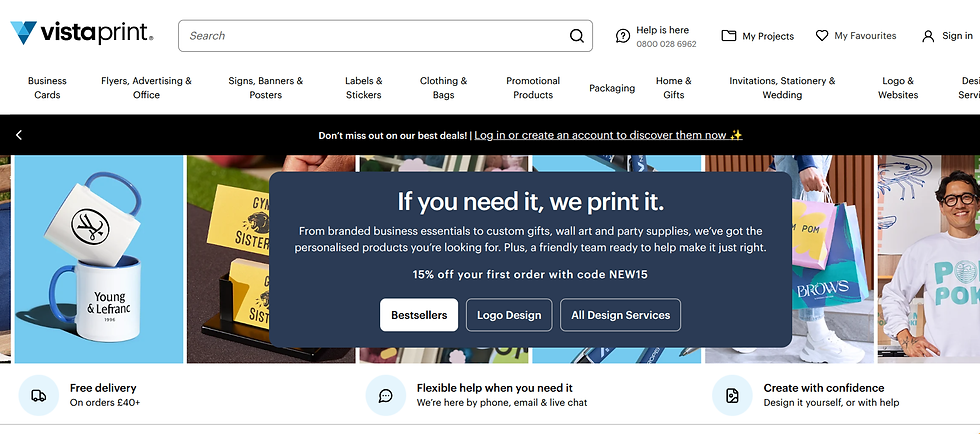Click the yellow business cards image
The width and height of the screenshot is (980, 434).
coord(228,259)
